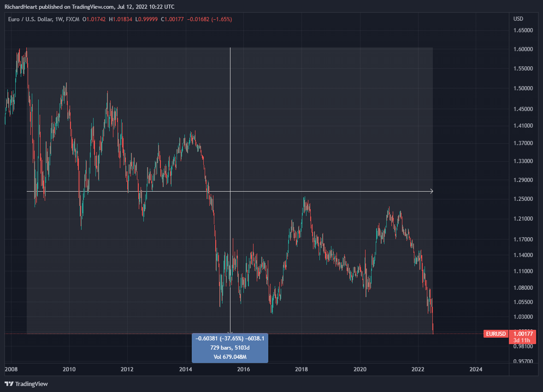Screen dimensions: 543x392
Task: Click the 1.08000 price axis label
Action: pos(523,288)
